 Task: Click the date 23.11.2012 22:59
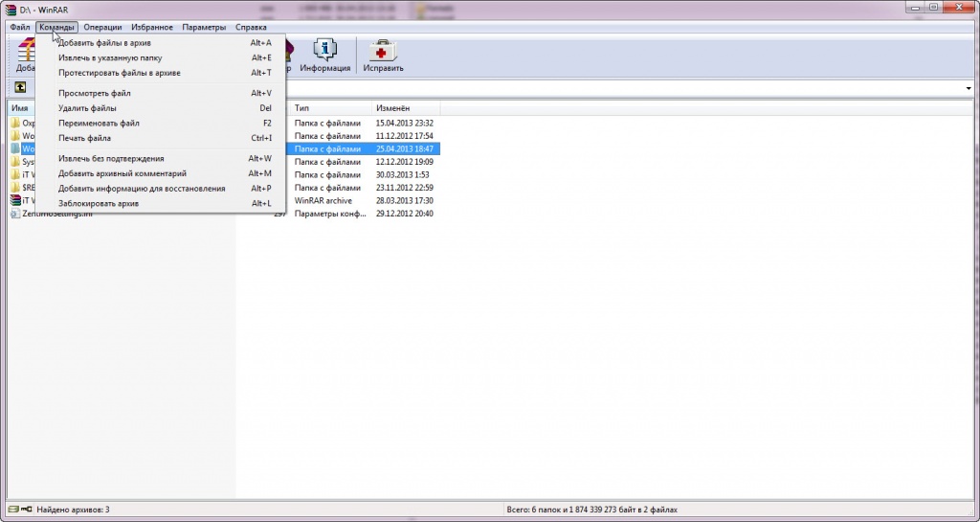405,188
